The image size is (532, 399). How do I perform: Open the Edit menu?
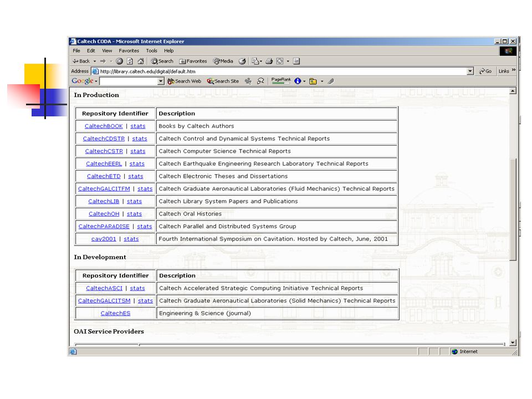pos(91,50)
